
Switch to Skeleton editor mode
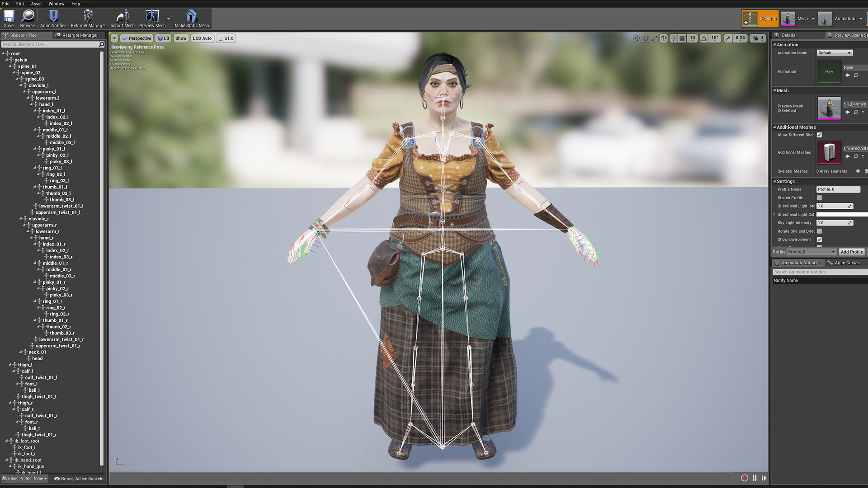pos(760,19)
